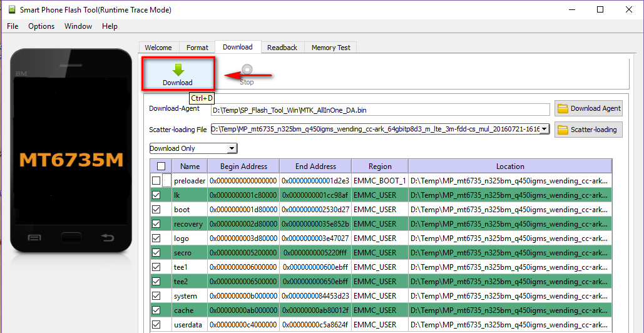644x333 pixels.
Task: Uncheck the system partition checkbox
Action: click(x=156, y=296)
